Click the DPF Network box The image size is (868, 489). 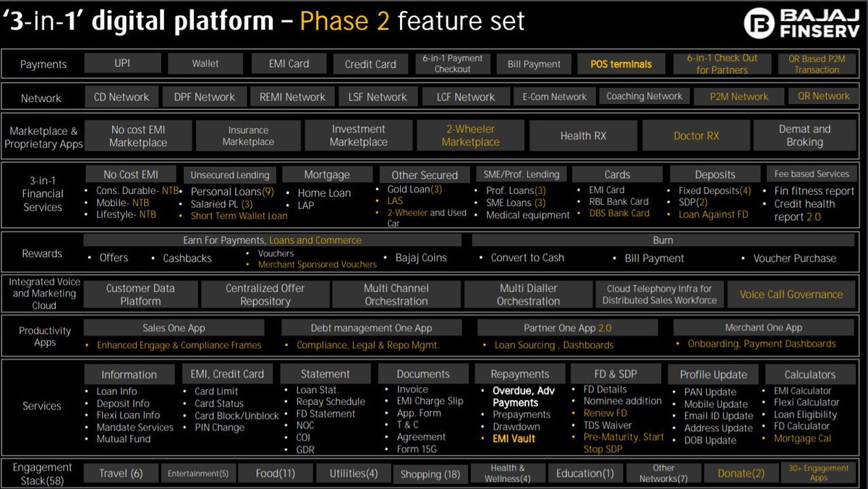205,96
